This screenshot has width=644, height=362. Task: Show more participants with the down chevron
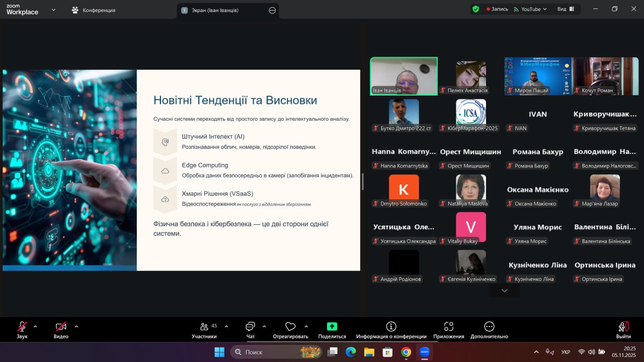click(504, 291)
